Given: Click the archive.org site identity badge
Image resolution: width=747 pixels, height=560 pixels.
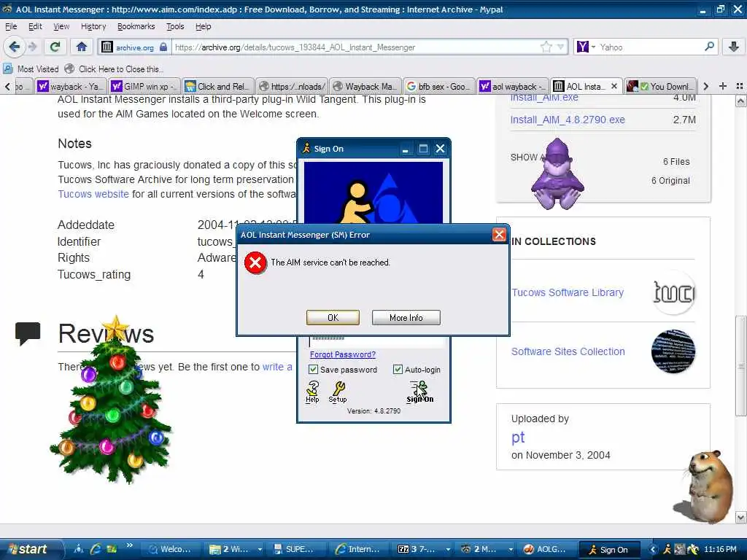Looking at the screenshot, I should 134,47.
